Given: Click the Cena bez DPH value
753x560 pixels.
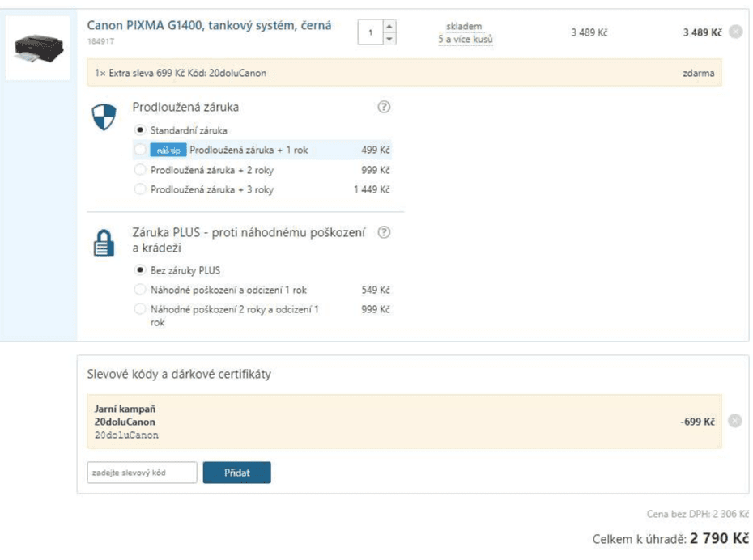Looking at the screenshot, I should pyautogui.click(x=698, y=515).
